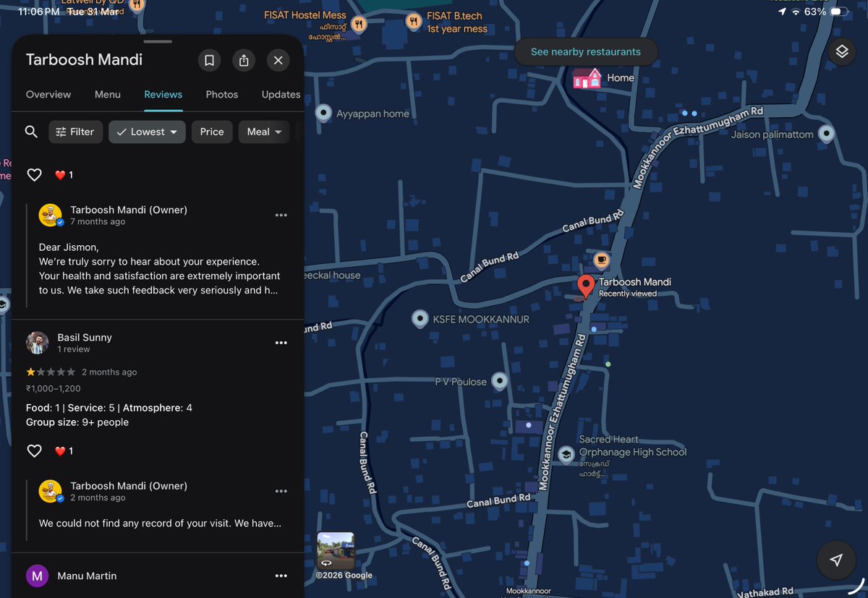Search reviews with magnifier icon
This screenshot has width=868, height=598.
pyautogui.click(x=31, y=132)
